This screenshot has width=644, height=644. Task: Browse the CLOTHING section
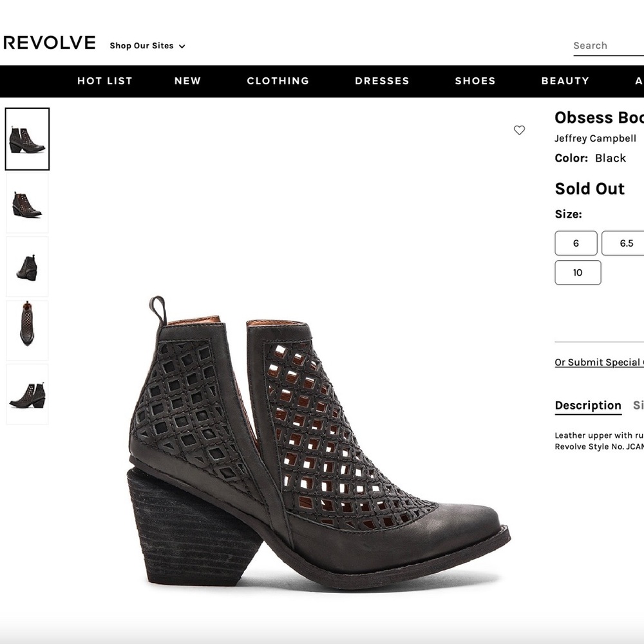tap(278, 80)
